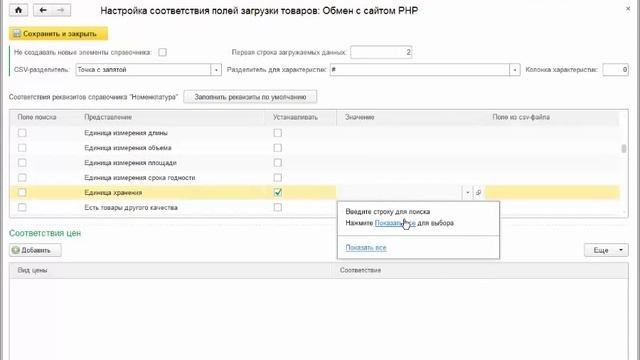Toggle Поле поиска for Есть товары другого качества
Viewport: 640px width, 360px height.
22,207
